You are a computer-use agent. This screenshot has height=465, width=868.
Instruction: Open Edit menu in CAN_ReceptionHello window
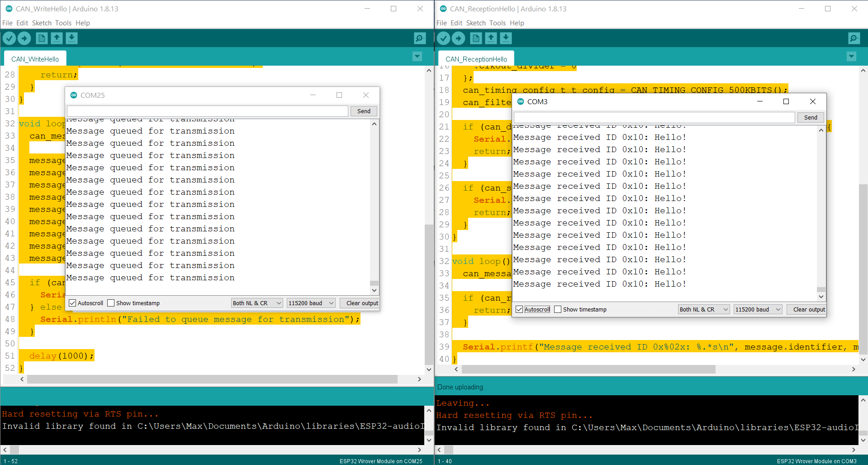coord(456,23)
